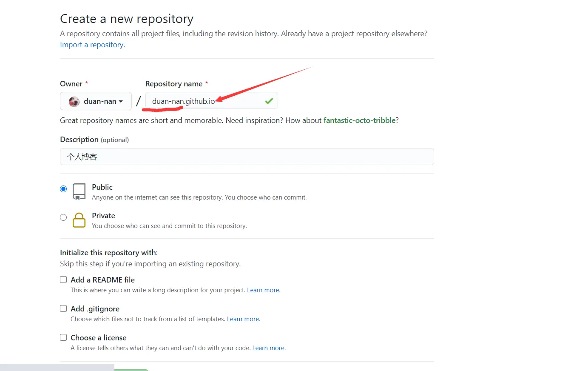Image resolution: width=588 pixels, height=371 pixels.
Task: Click the Public repository book icon
Action: click(79, 192)
